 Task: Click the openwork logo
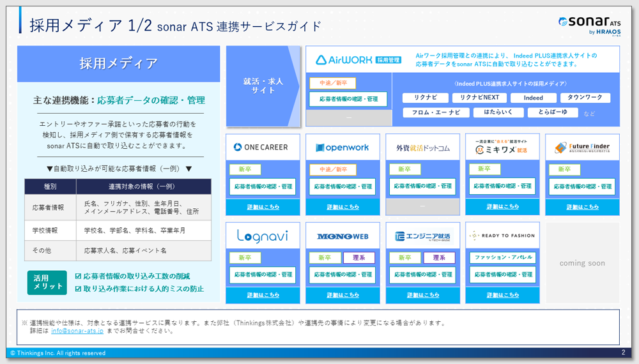343,148
